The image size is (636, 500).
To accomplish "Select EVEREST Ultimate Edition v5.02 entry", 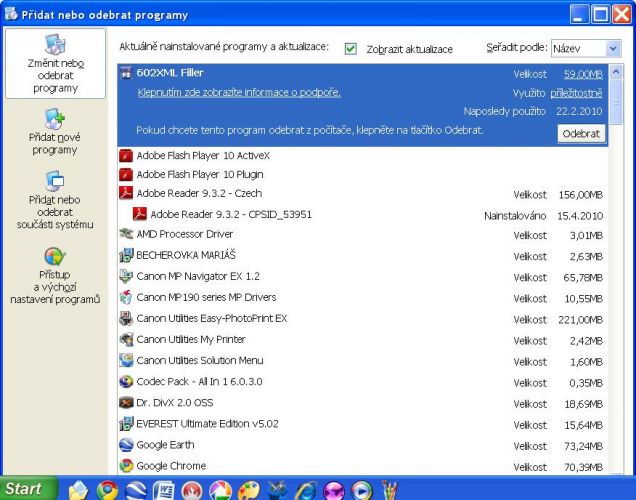I will coord(363,424).
